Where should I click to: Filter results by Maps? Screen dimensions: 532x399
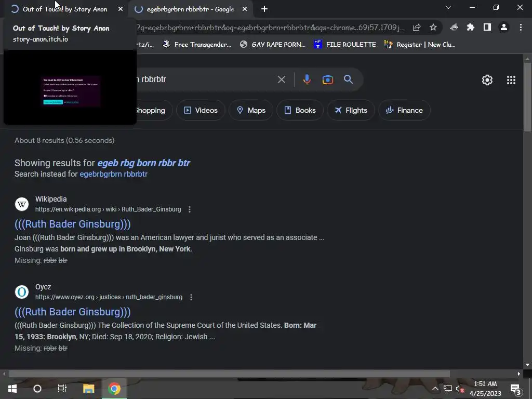point(251,110)
